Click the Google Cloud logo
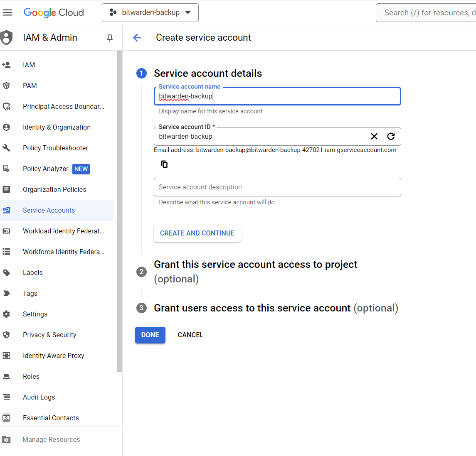Viewport: 476px width, 456px height. click(54, 12)
